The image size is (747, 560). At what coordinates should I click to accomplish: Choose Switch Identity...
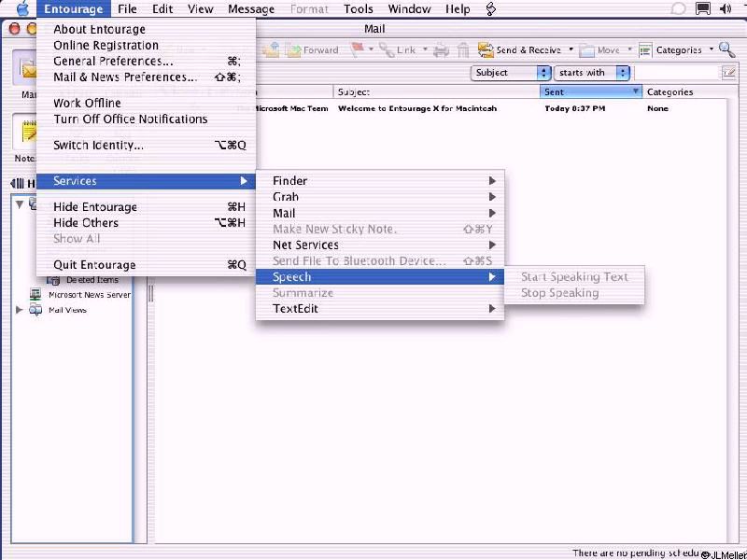click(147, 146)
